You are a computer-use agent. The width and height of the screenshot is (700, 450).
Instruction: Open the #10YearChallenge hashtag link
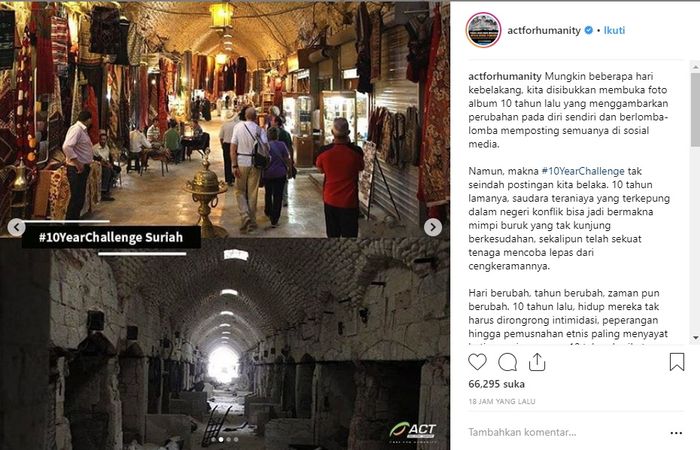583,171
